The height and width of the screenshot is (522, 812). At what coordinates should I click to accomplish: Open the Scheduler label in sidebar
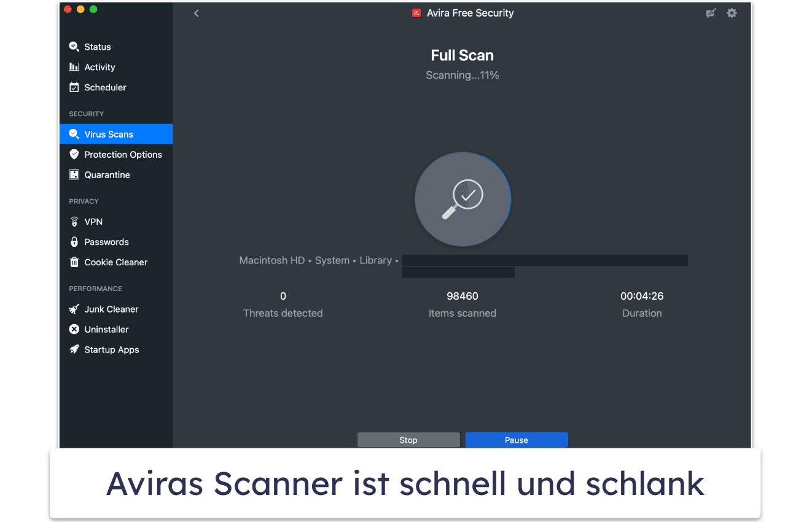click(105, 87)
